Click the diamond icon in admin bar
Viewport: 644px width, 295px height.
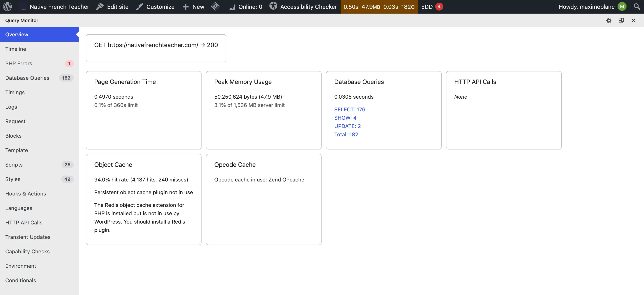coord(215,7)
